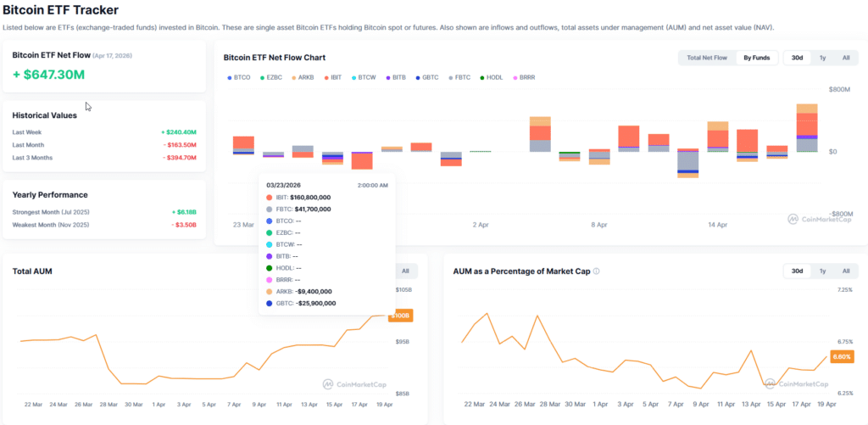The image size is (868, 425).
Task: Click CoinMarketCap watermark in Total AUM chart
Action: tap(354, 384)
